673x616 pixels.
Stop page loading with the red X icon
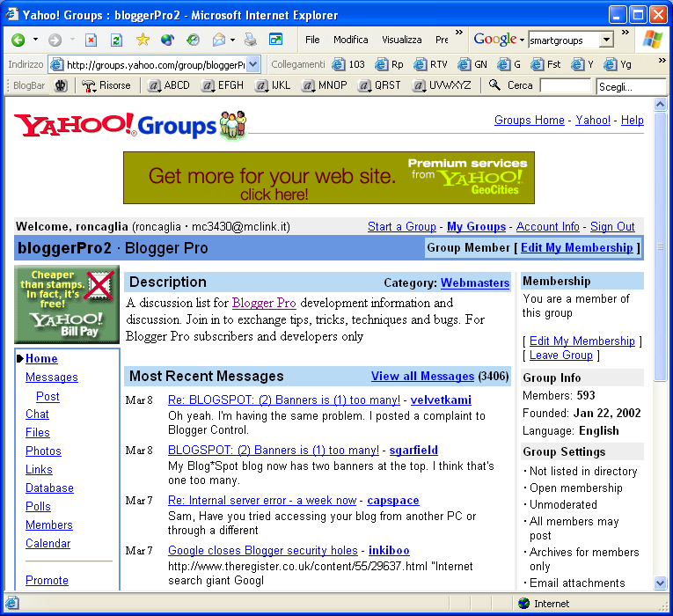(x=91, y=40)
